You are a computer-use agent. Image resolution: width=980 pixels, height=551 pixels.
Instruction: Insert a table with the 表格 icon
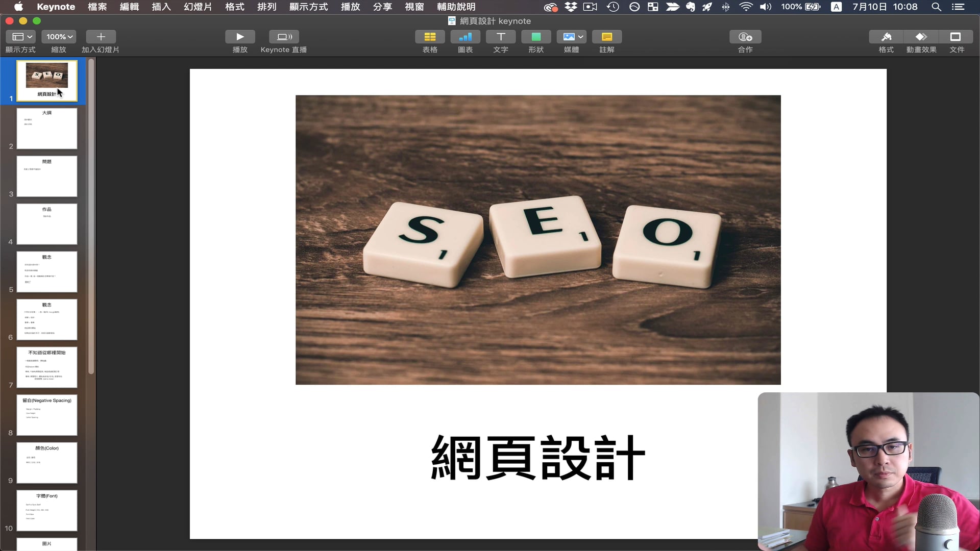pyautogui.click(x=430, y=37)
